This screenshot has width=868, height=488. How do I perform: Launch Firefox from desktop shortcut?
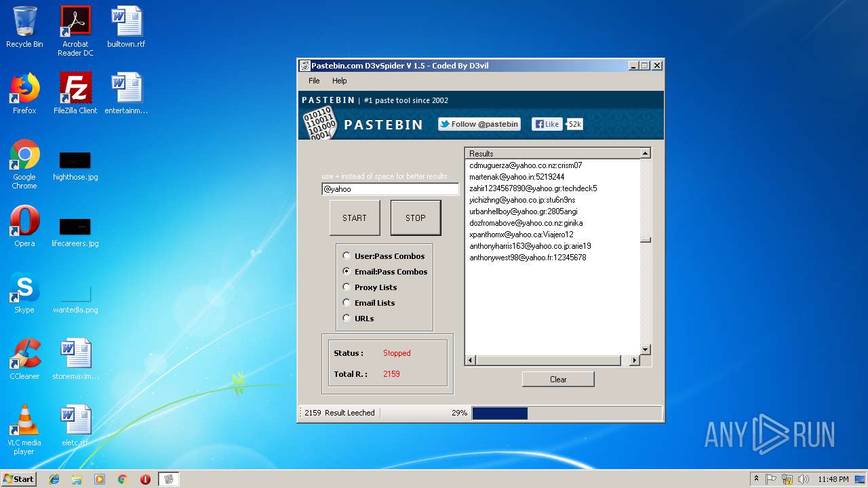coord(24,94)
